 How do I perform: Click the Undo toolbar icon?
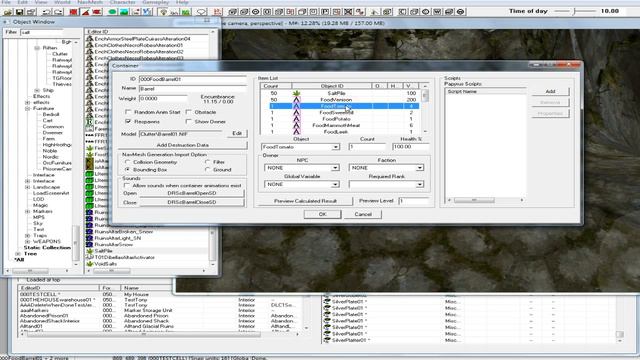tap(47, 12)
